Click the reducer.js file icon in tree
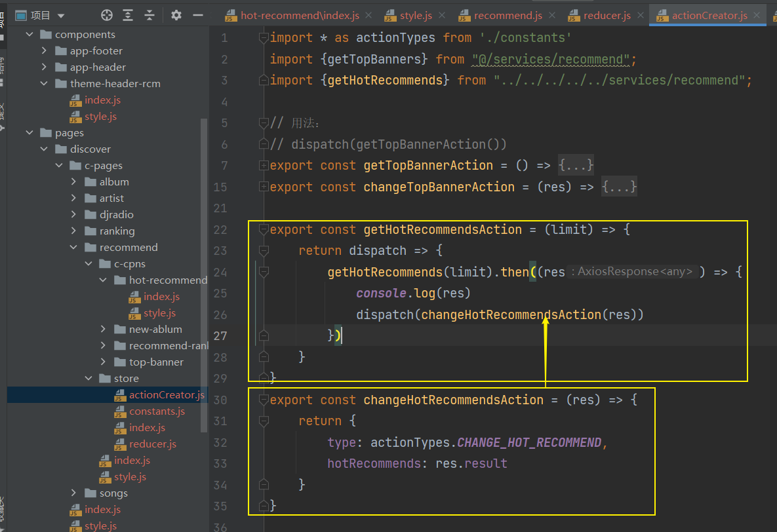The width and height of the screenshot is (777, 532). (120, 444)
